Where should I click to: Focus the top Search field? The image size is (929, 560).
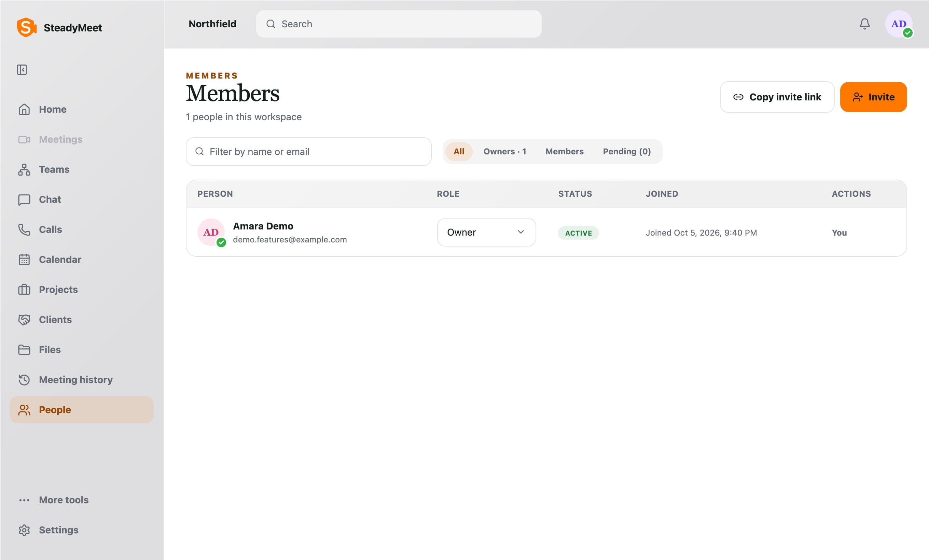click(x=399, y=24)
